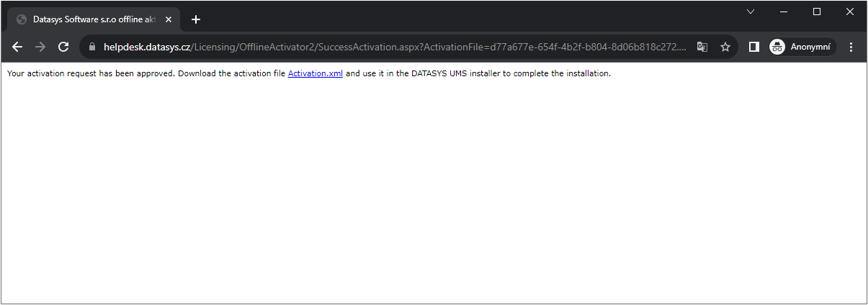The image size is (868, 305).
Task: View site information via lock icon
Action: [91, 47]
